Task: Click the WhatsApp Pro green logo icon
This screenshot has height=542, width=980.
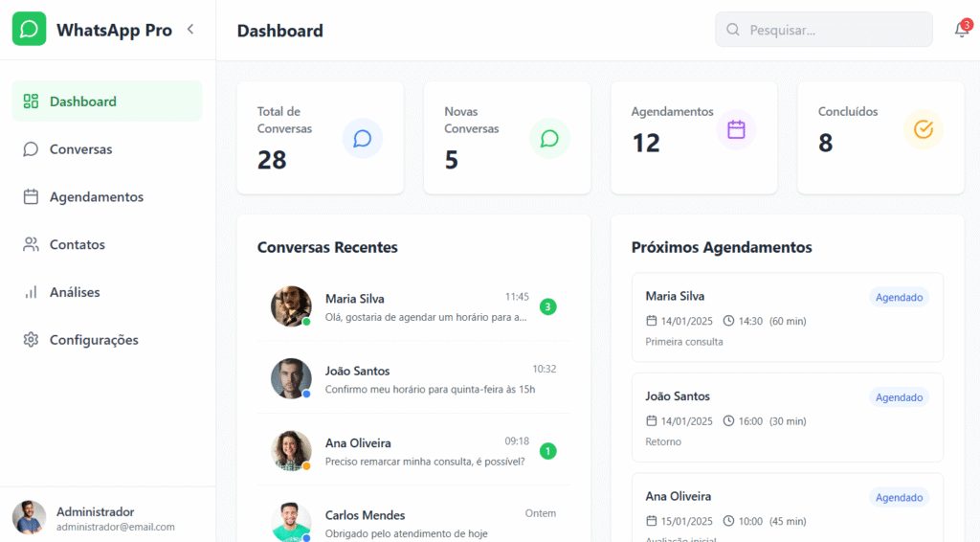Action: tap(29, 29)
